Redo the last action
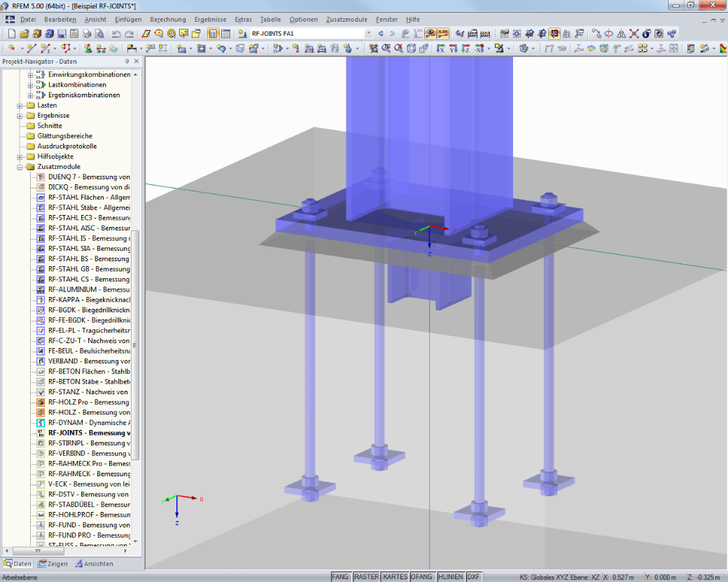Image resolution: width=728 pixels, height=582 pixels. pos(129,34)
